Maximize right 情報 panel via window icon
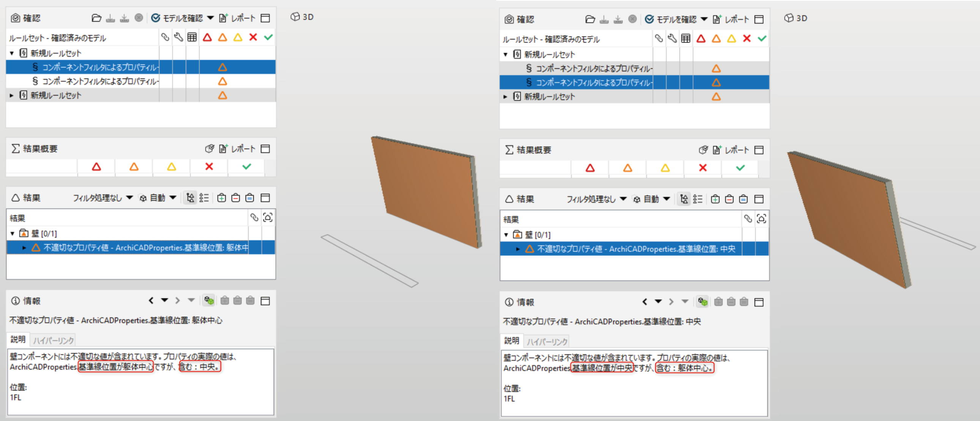Viewport: 980px width, 421px height. tap(759, 302)
